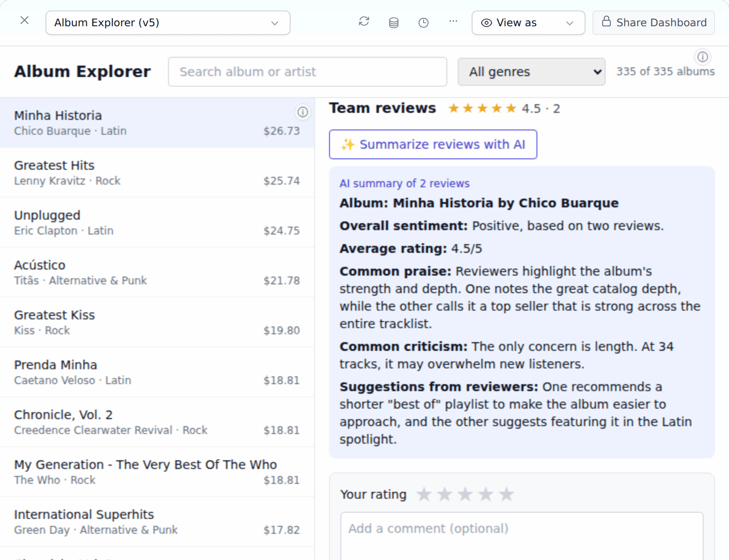
Task: Open the Album Explorer (v5) dashboard dropdown
Action: [x=168, y=23]
